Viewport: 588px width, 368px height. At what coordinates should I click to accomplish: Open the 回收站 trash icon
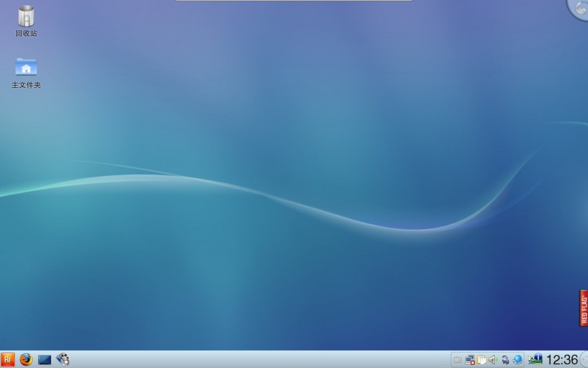pyautogui.click(x=26, y=16)
